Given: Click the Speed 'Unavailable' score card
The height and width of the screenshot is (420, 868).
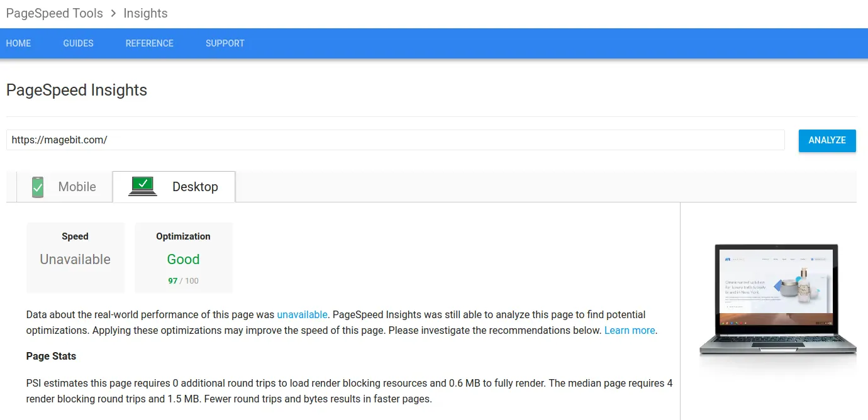Looking at the screenshot, I should 75,258.
